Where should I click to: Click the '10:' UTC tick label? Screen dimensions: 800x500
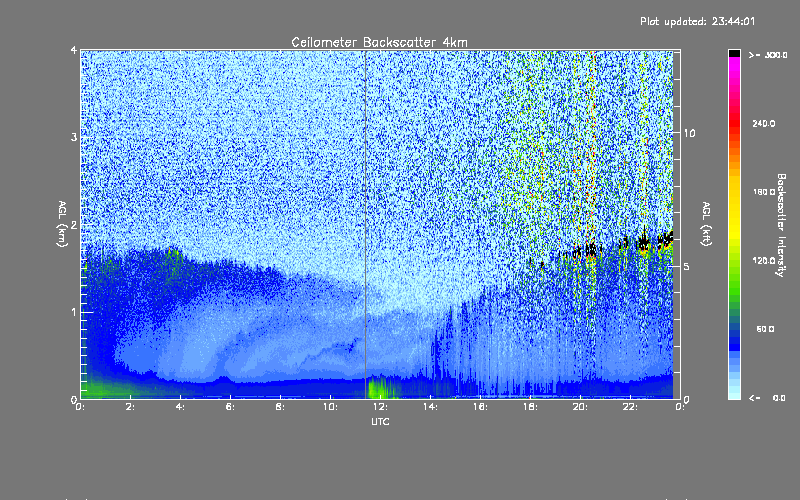330,407
